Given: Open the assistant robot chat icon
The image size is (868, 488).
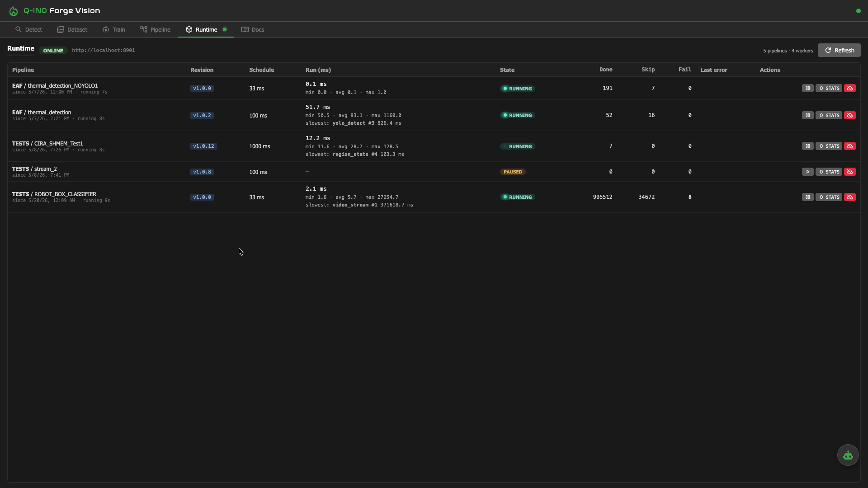Looking at the screenshot, I should (848, 455).
